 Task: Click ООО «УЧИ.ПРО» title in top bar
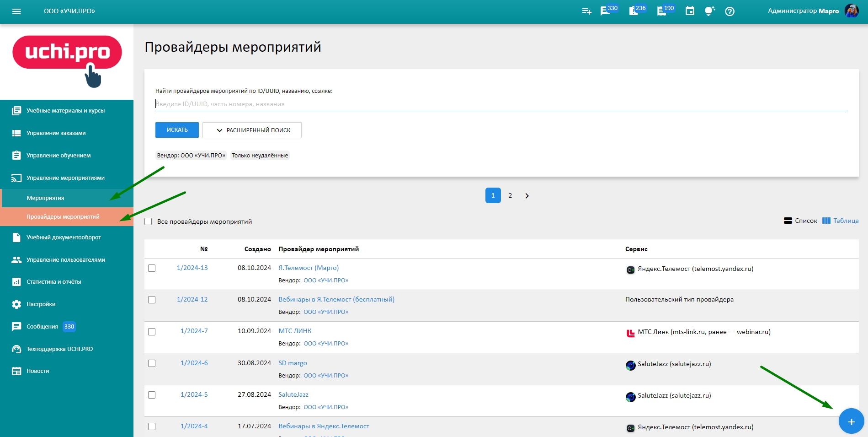tap(69, 11)
